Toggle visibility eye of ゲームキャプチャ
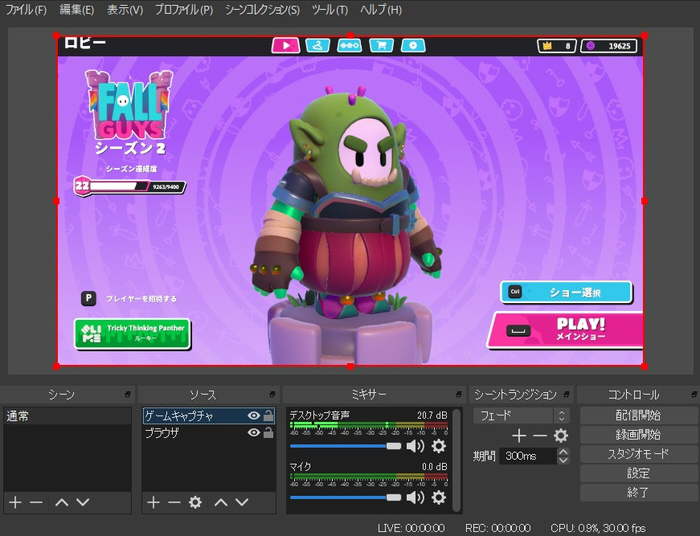The image size is (700, 536). point(254,416)
